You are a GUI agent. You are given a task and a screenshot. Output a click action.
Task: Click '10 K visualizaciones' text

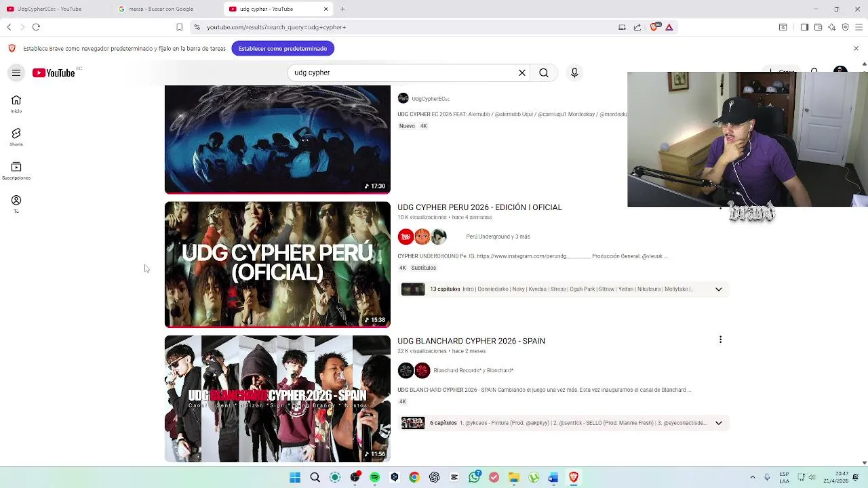[422, 218]
